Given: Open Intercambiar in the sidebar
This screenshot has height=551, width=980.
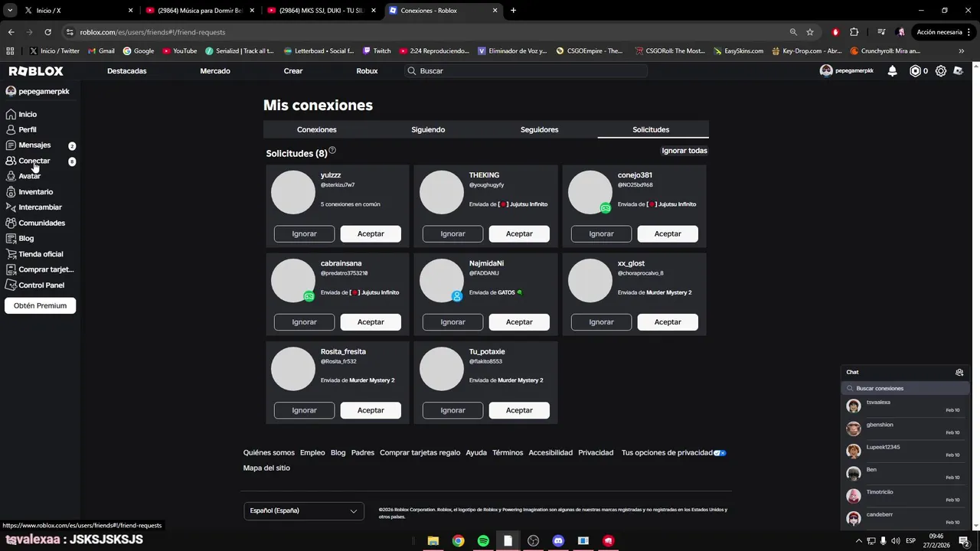Looking at the screenshot, I should coord(39,207).
